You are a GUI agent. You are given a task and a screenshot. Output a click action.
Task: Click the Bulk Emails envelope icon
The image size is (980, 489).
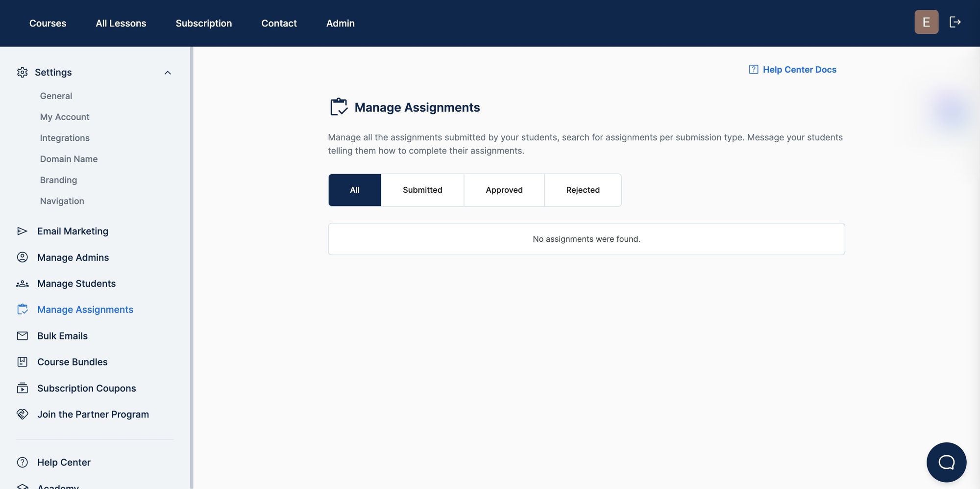(x=23, y=336)
